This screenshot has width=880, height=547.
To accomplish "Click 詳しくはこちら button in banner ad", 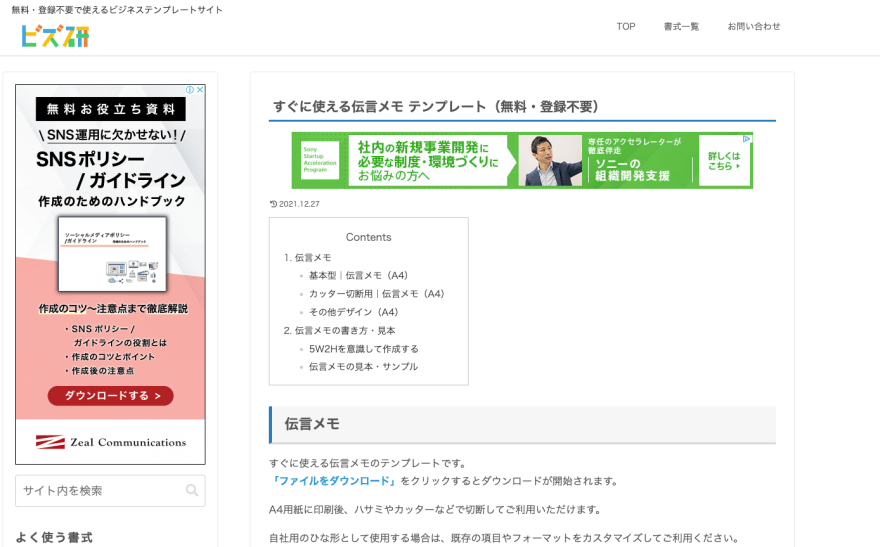I will (x=723, y=160).
